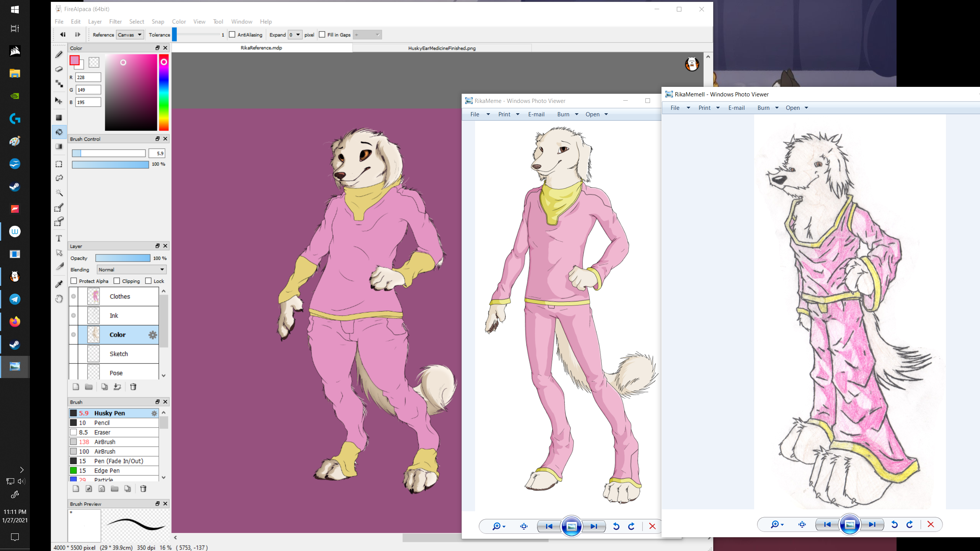This screenshot has height=551, width=980.
Task: Open the Blending mode dropdown
Action: coord(131,270)
